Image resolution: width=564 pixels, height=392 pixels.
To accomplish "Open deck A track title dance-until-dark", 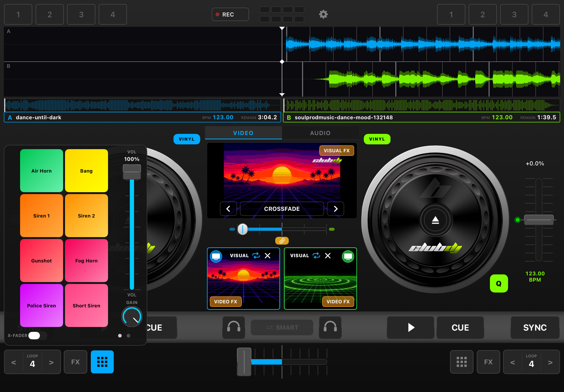I will tap(38, 117).
